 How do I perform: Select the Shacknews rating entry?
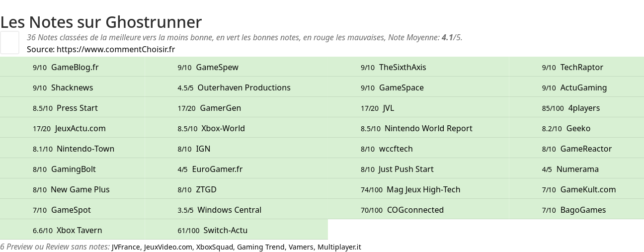pos(63,87)
